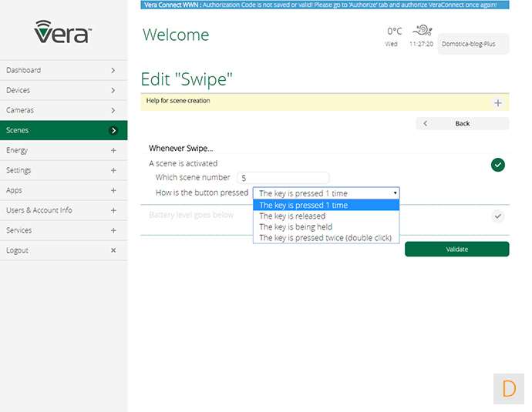The height and width of the screenshot is (412, 532).
Task: Click the 'Which scene number' input field
Action: tap(283, 178)
